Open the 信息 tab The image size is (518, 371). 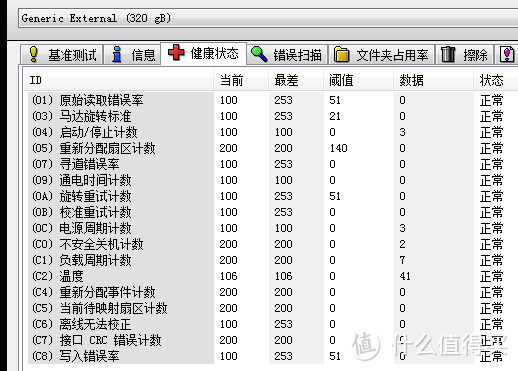click(x=132, y=54)
